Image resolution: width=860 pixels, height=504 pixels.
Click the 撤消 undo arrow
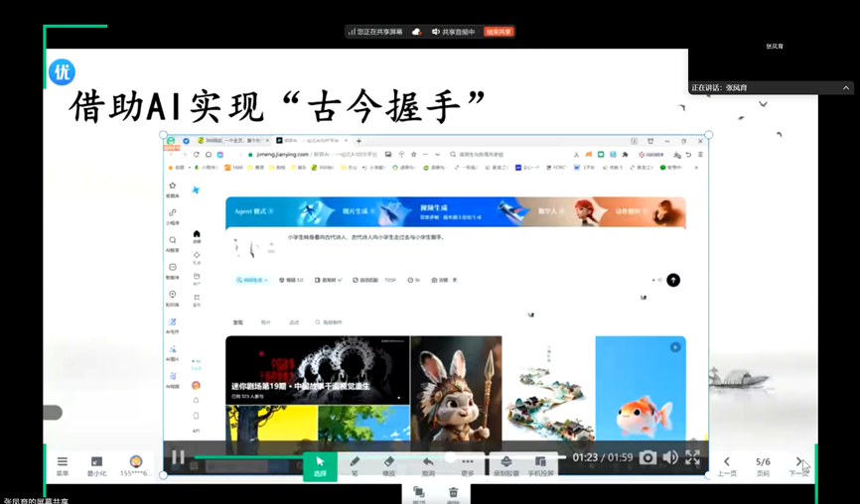428,464
